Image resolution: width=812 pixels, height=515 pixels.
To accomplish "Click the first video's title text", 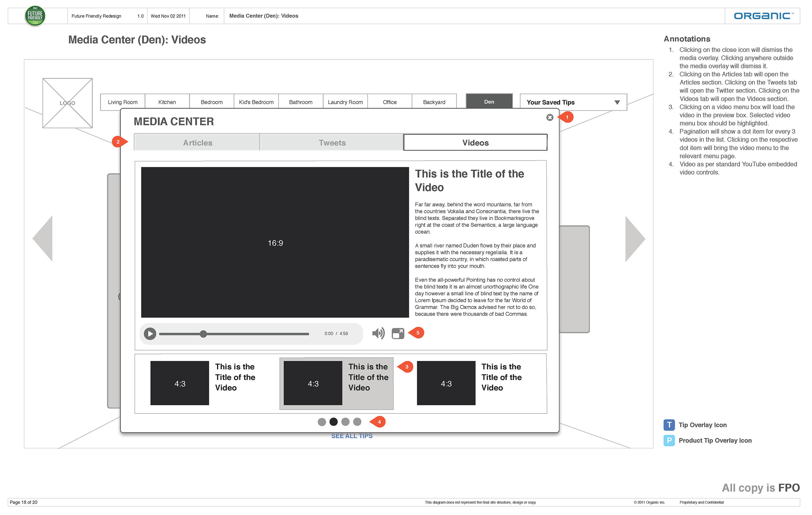I will [x=235, y=377].
